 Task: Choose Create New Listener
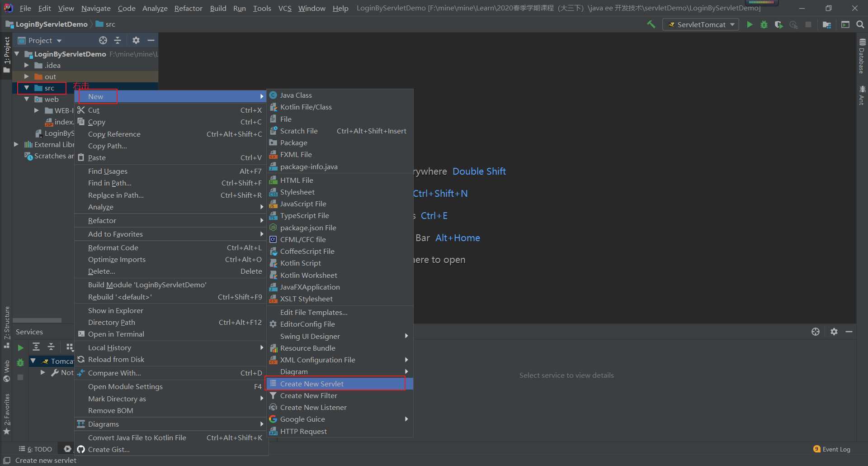340,407
